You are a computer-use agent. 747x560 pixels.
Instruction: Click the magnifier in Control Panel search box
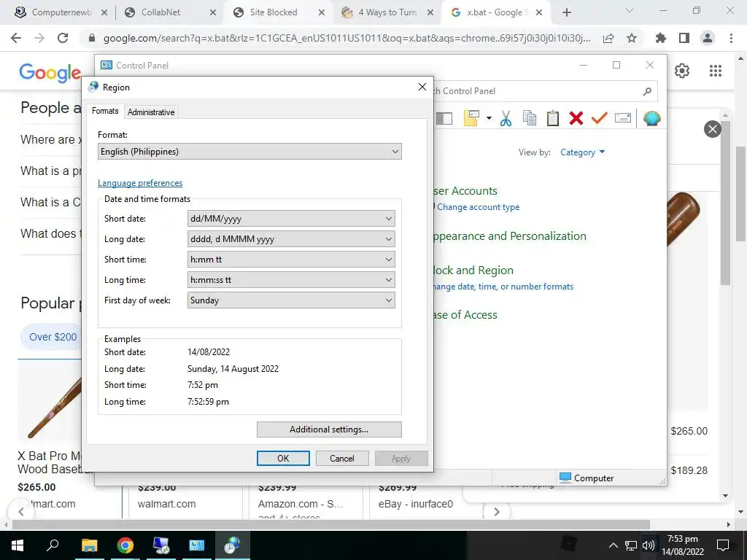click(647, 91)
